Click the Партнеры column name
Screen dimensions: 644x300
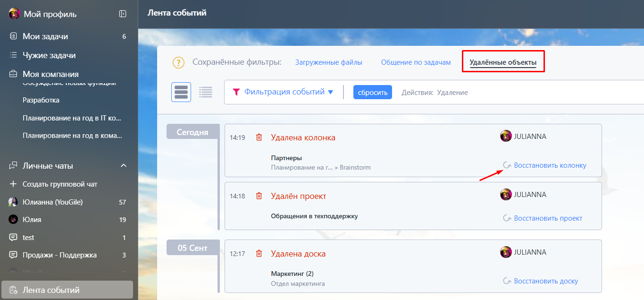[286, 158]
